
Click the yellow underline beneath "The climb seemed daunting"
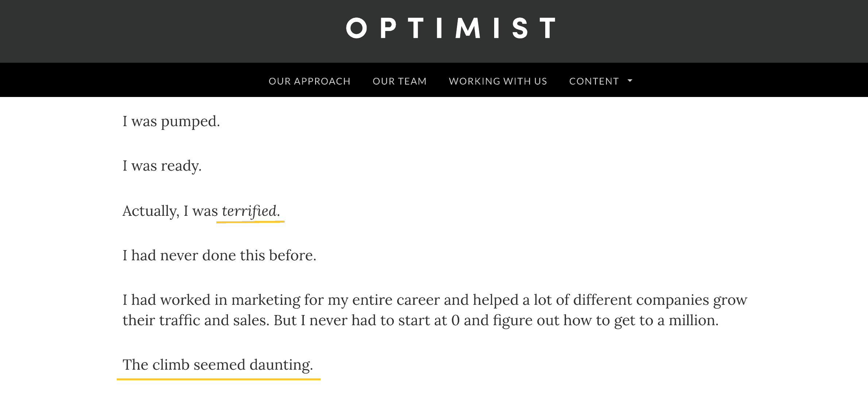point(218,379)
